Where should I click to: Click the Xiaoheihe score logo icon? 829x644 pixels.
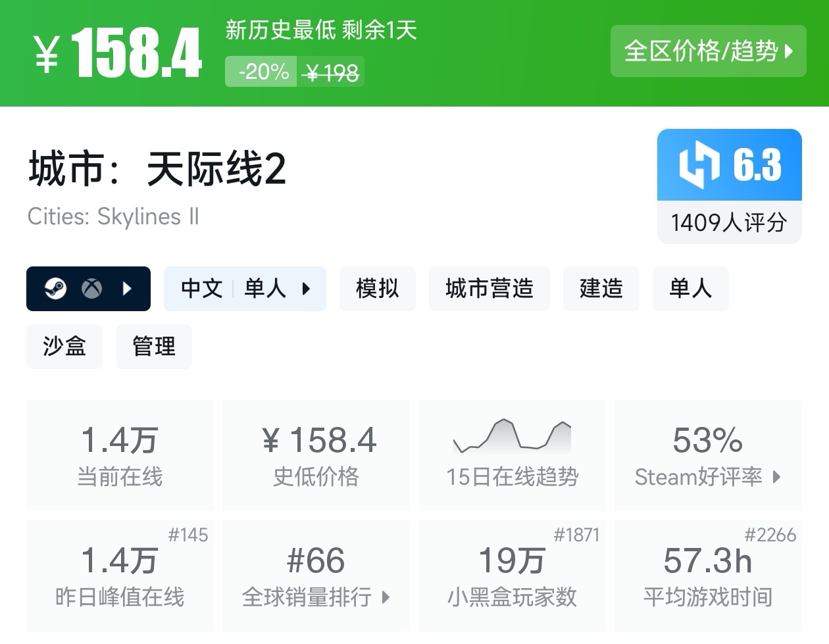699,165
